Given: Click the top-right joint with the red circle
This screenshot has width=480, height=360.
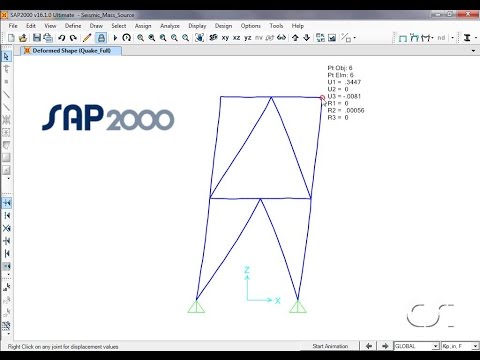Looking at the screenshot, I should click(322, 98).
